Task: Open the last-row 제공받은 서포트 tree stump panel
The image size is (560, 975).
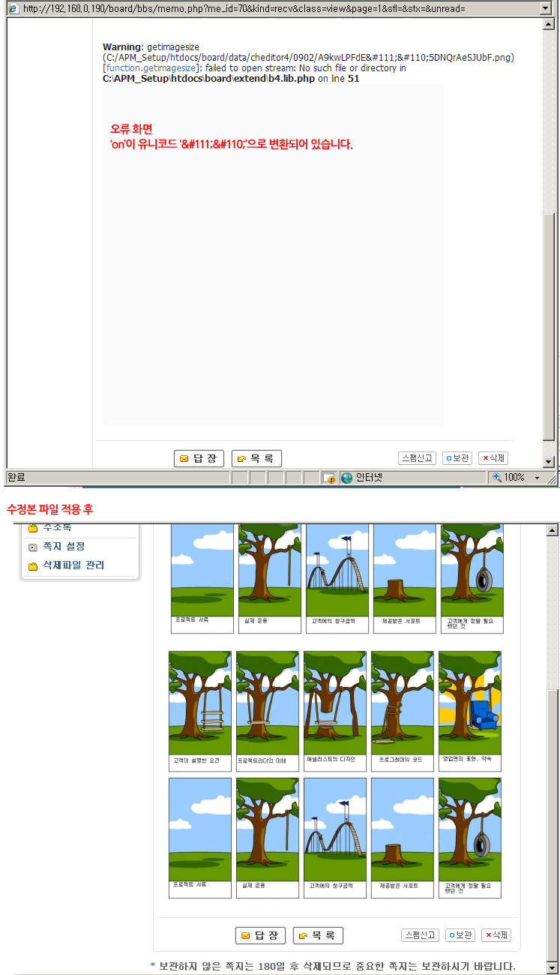Action: coord(403,838)
